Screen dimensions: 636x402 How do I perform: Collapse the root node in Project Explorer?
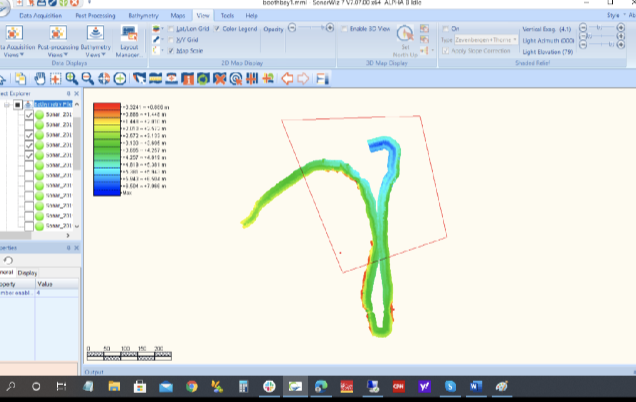coord(7,104)
